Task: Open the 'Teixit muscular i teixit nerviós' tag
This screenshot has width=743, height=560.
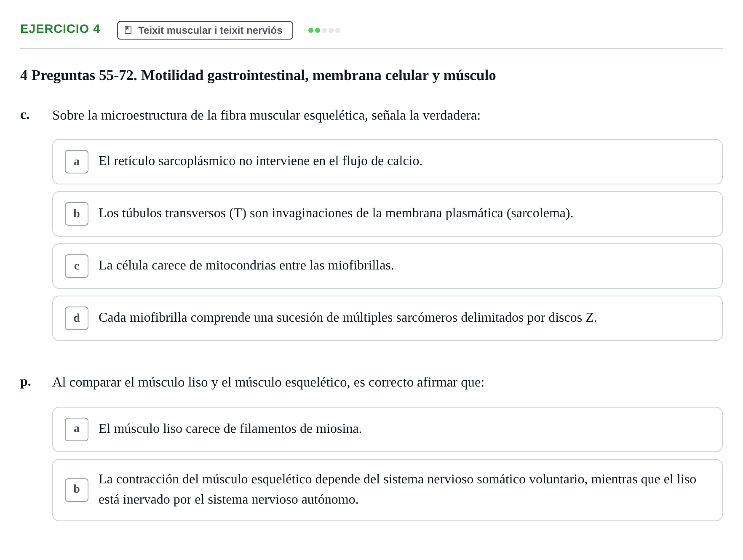Action: coord(205,30)
